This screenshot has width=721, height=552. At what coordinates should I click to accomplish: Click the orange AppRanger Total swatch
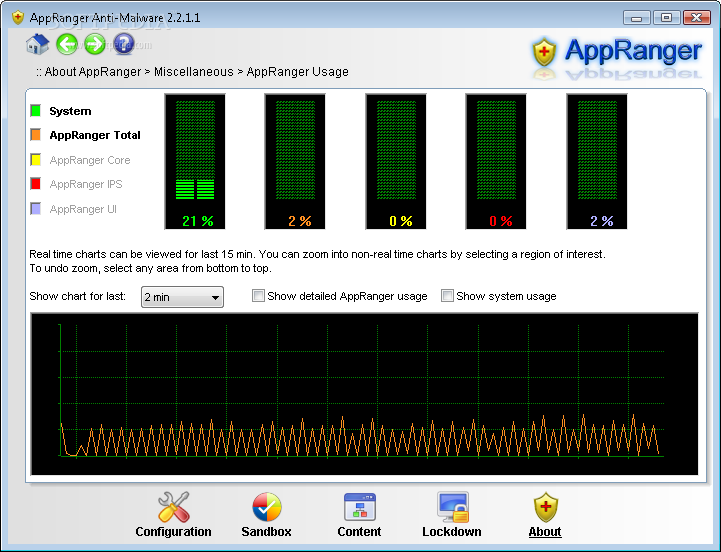(x=35, y=135)
